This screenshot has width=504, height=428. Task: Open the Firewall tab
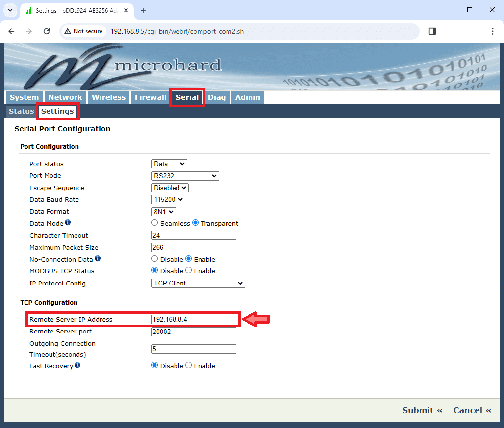(151, 97)
